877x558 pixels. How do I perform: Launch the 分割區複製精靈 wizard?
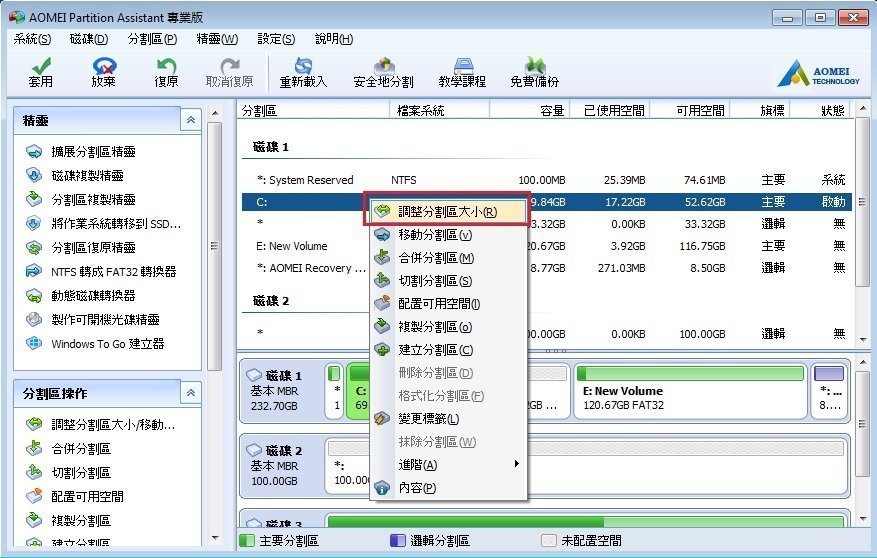[x=81, y=200]
